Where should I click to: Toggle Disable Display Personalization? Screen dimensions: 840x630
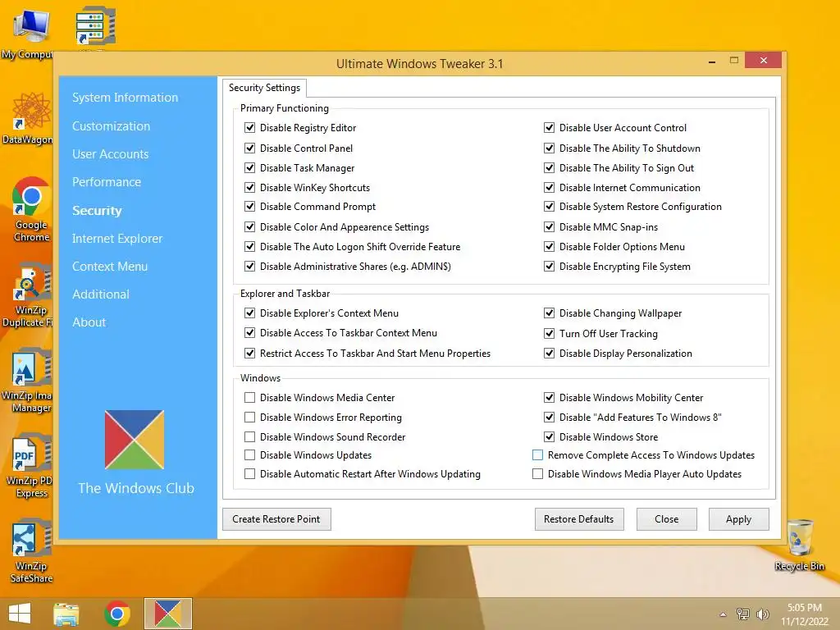(549, 353)
